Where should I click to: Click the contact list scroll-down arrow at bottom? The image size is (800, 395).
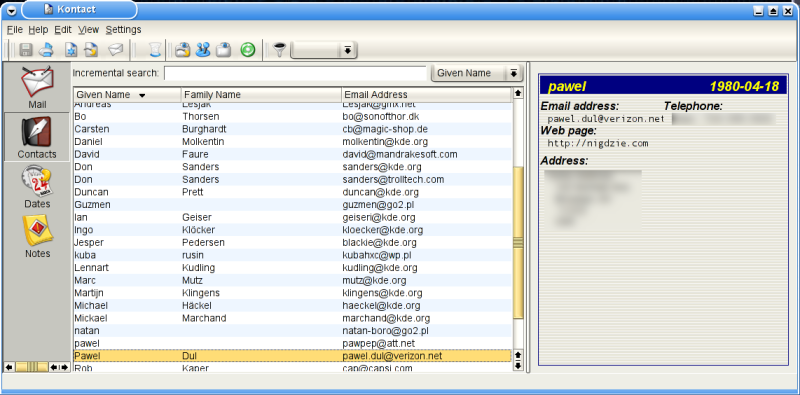(x=518, y=365)
